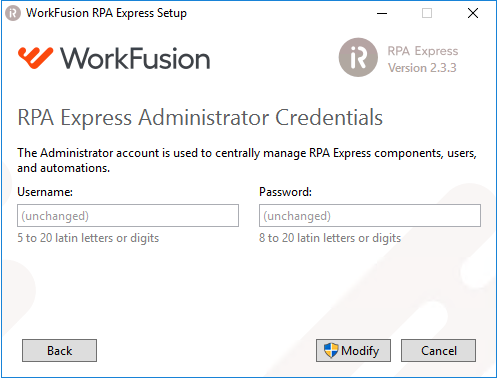
Task: Click the Modify button
Action: point(353,350)
